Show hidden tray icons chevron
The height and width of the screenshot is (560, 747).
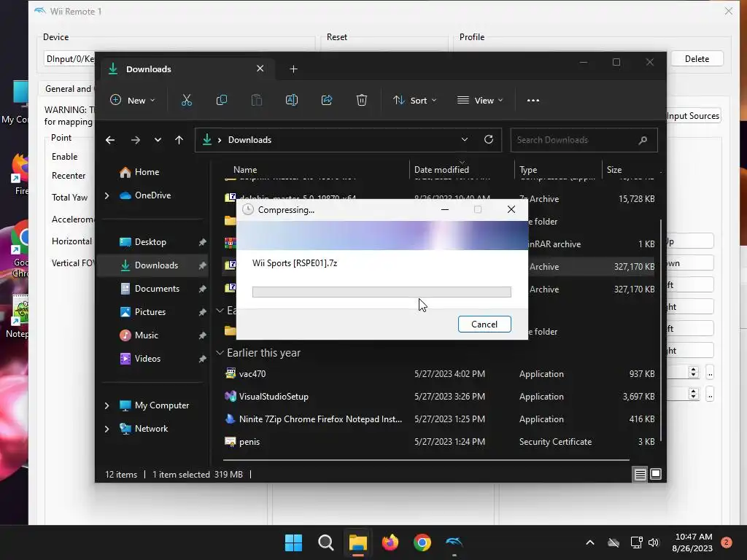[x=589, y=542]
